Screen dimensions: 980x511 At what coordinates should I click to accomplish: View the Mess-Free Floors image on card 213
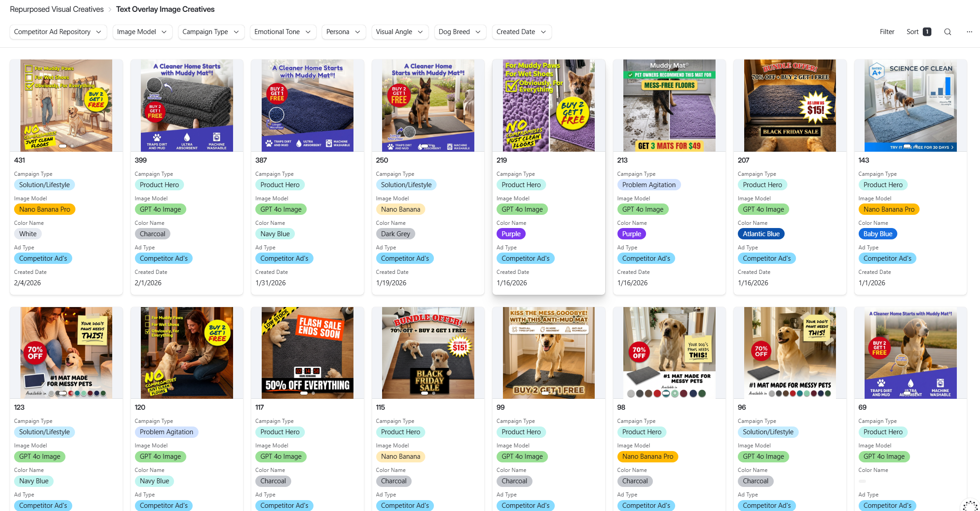[x=669, y=105]
